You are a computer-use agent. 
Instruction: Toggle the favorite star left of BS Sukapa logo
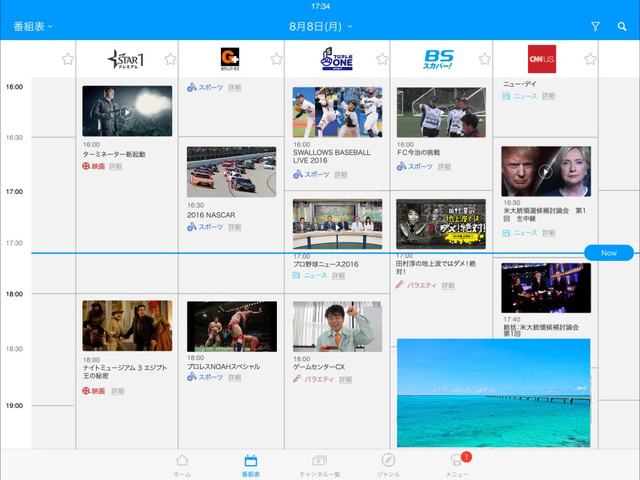[380, 59]
